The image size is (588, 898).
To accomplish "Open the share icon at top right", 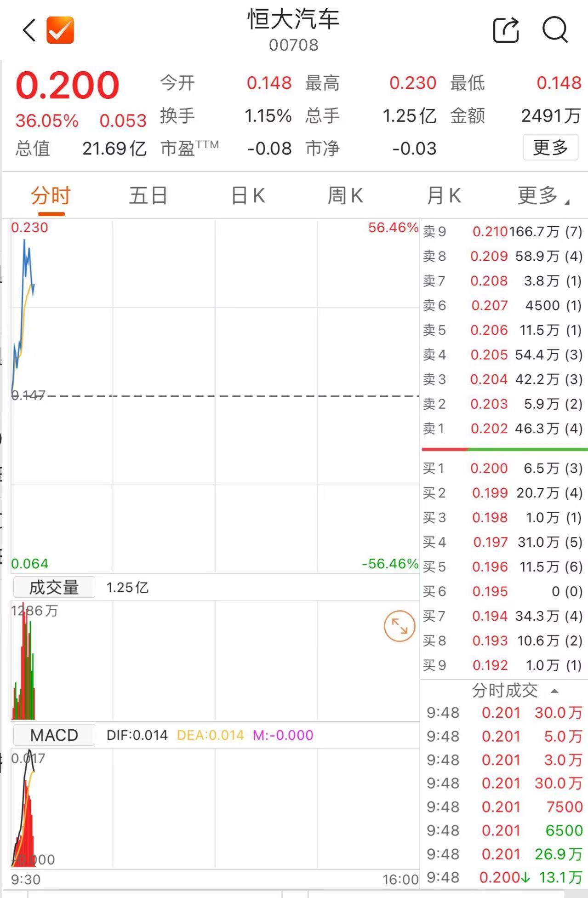I will 506,30.
